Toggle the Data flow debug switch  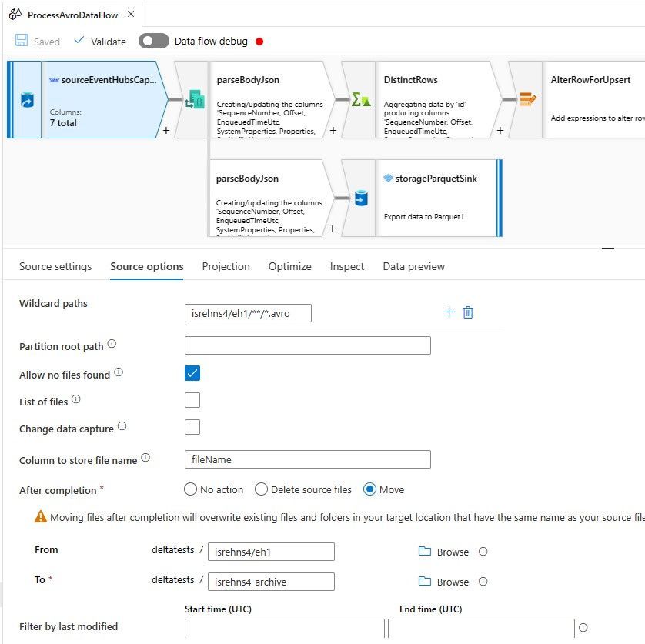153,41
